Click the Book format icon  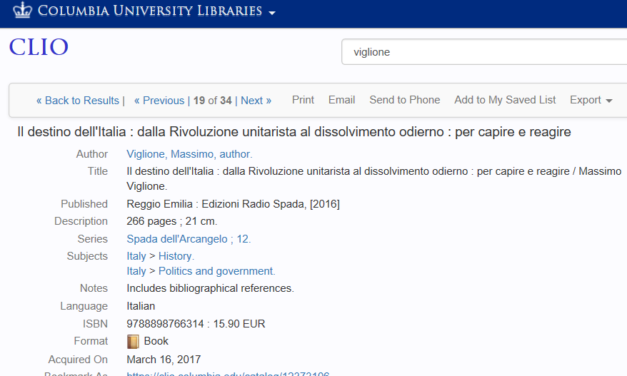[133, 342]
